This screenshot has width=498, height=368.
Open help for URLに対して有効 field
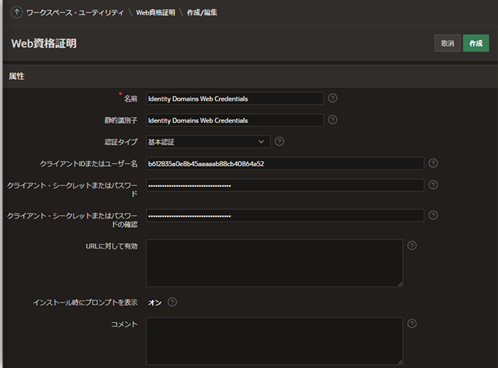click(412, 245)
